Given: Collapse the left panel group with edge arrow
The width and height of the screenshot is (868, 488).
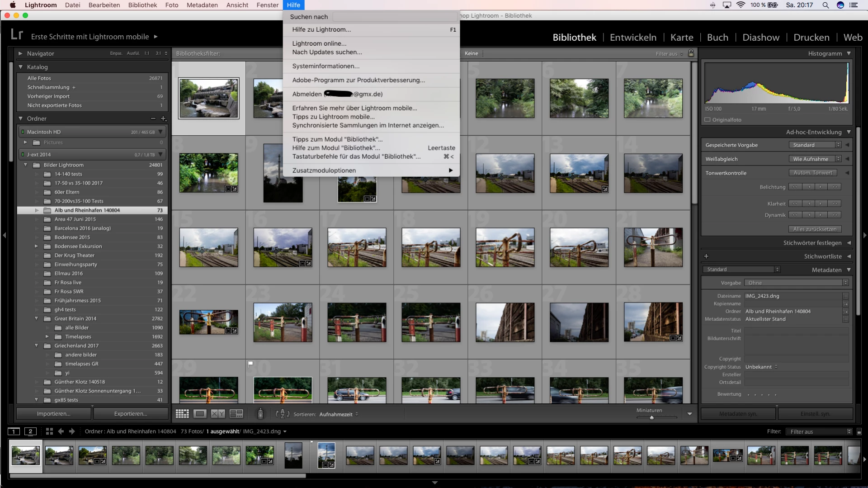Looking at the screenshot, I should click(x=4, y=235).
